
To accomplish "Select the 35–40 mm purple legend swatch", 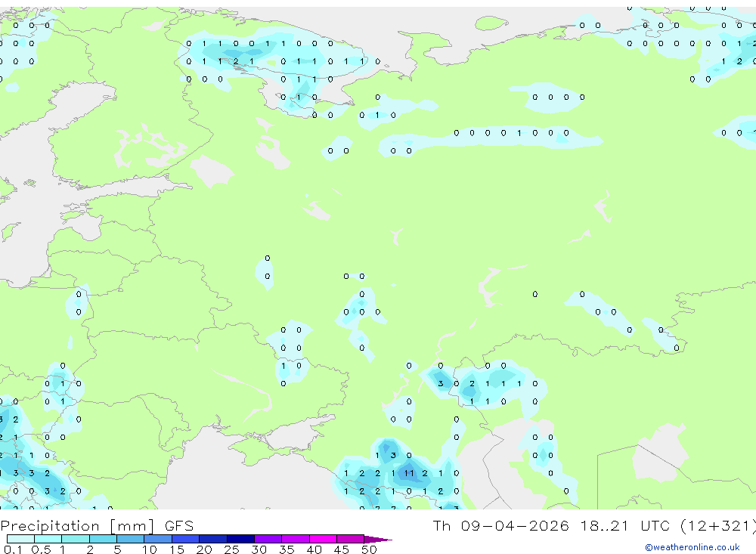I will pyautogui.click(x=296, y=539).
